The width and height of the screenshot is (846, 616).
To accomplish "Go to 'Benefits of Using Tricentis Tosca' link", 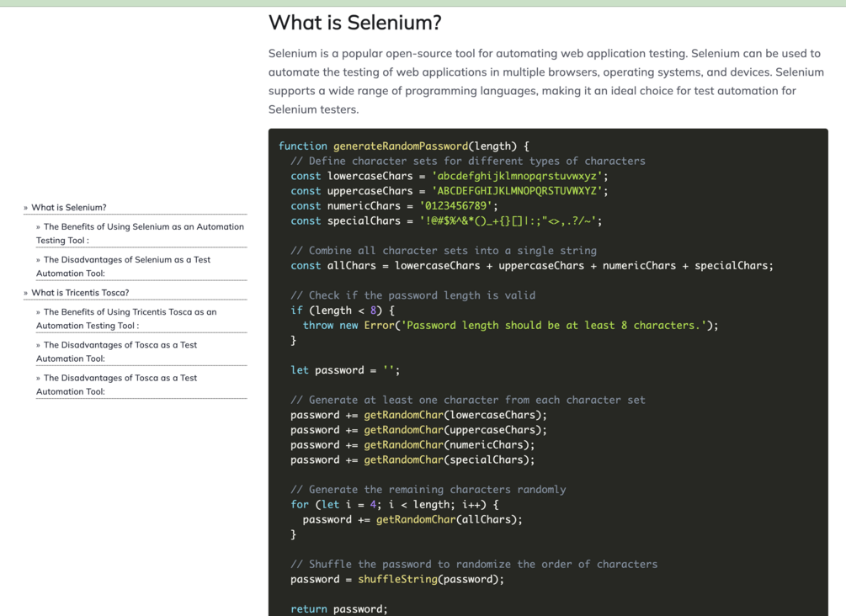I will click(126, 319).
